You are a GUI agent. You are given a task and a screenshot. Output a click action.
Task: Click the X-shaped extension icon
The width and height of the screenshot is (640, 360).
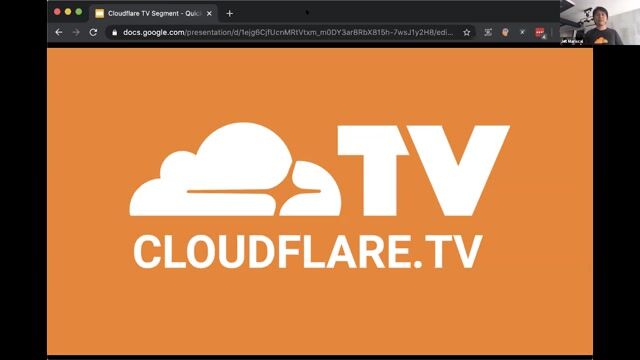coord(522,32)
